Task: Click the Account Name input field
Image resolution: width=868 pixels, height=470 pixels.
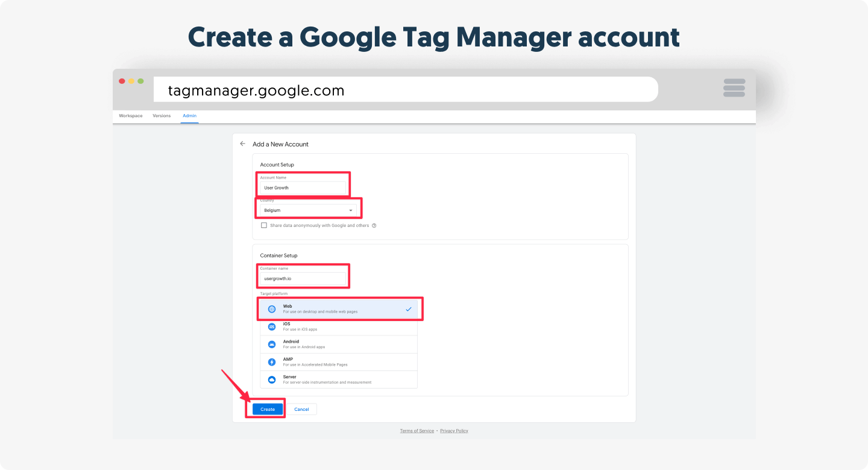Action: click(x=303, y=188)
